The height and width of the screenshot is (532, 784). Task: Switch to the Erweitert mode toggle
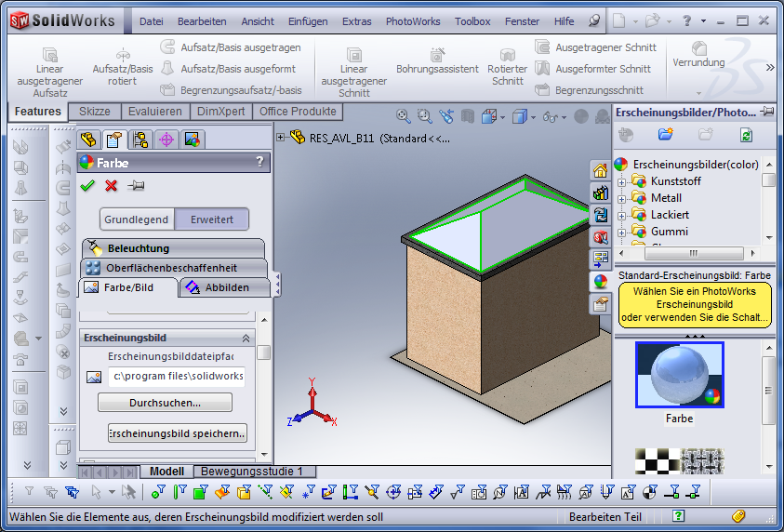pos(211,219)
